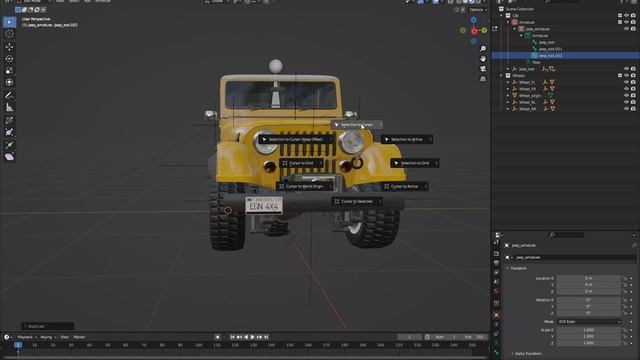640x360 pixels.
Task: Choose Selection to Grid in pie menu
Action: pos(415,163)
